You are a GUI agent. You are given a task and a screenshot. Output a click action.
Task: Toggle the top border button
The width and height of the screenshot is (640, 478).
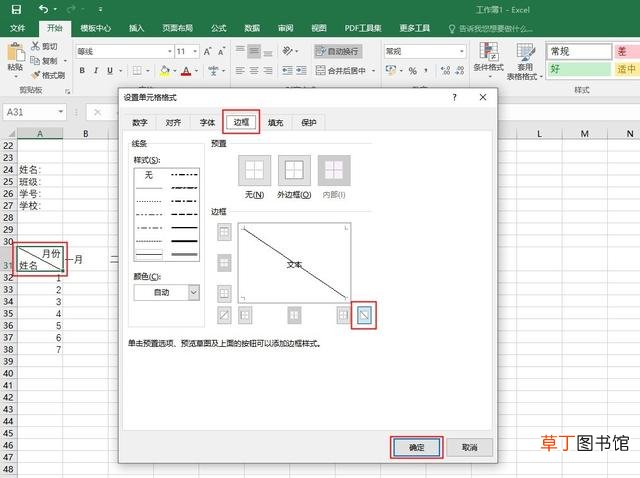(x=224, y=232)
